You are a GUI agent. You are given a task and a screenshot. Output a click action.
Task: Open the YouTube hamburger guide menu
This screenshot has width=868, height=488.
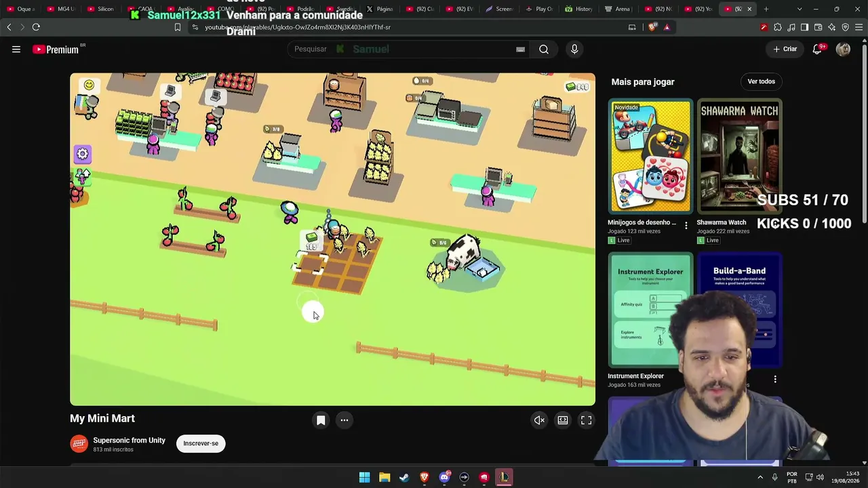click(x=16, y=49)
